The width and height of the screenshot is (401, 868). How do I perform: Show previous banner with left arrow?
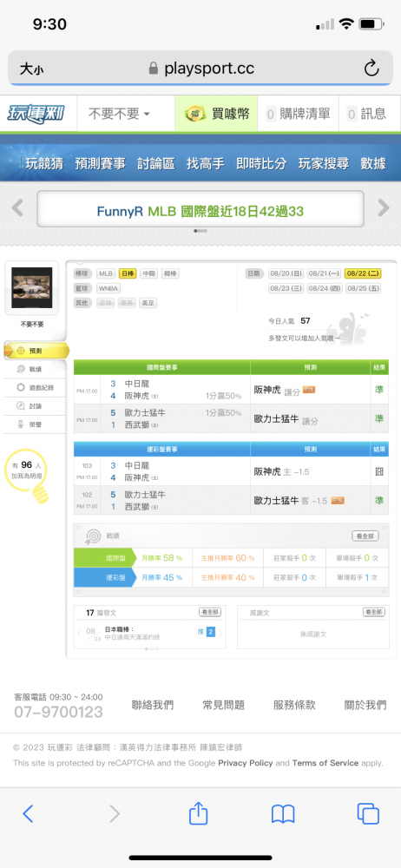pyautogui.click(x=17, y=208)
